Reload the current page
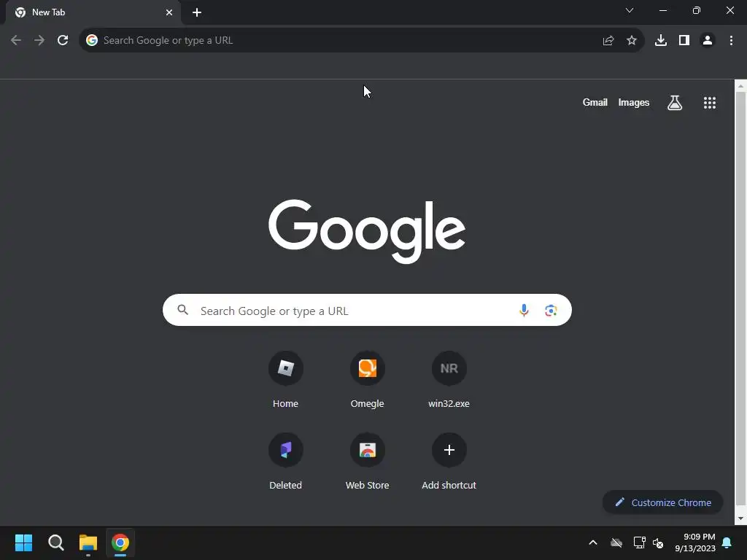Screen dimensions: 747x560 tap(63, 41)
